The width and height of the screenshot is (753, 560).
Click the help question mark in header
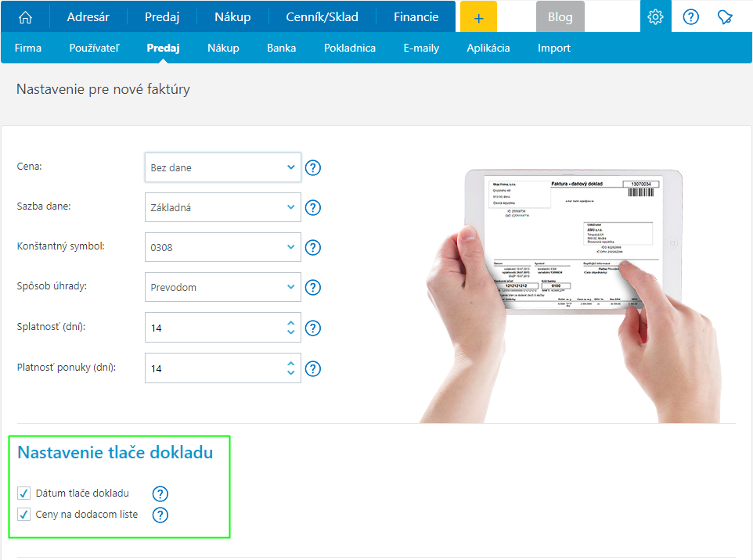click(x=690, y=17)
